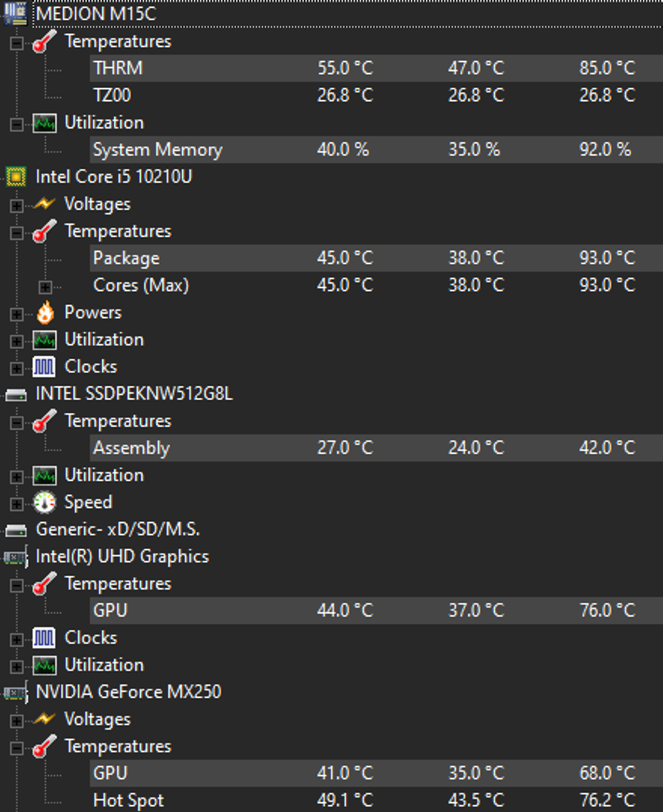The height and width of the screenshot is (812, 663).
Task: Click Utilization graph icon under Intel Core i5
Action: pyautogui.click(x=44, y=340)
